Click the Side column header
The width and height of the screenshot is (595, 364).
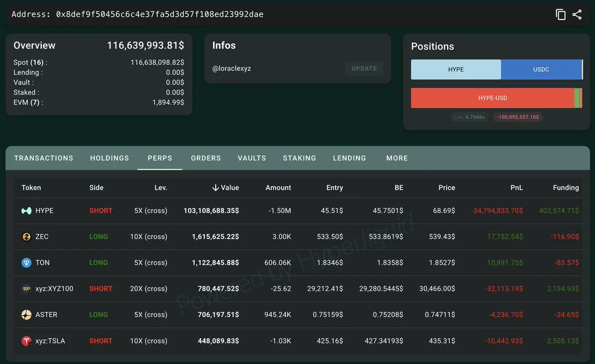click(96, 188)
